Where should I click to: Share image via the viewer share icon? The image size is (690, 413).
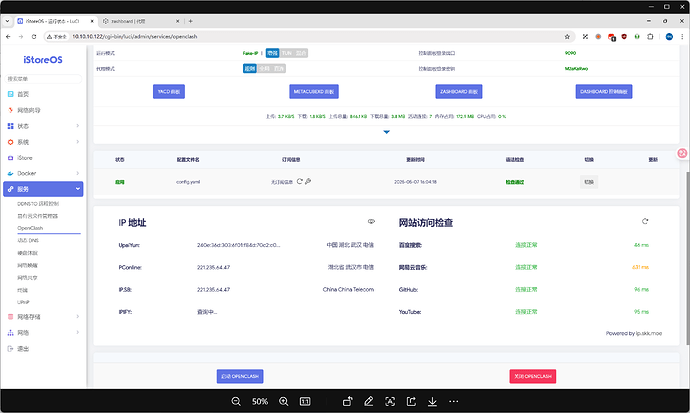[411, 401]
